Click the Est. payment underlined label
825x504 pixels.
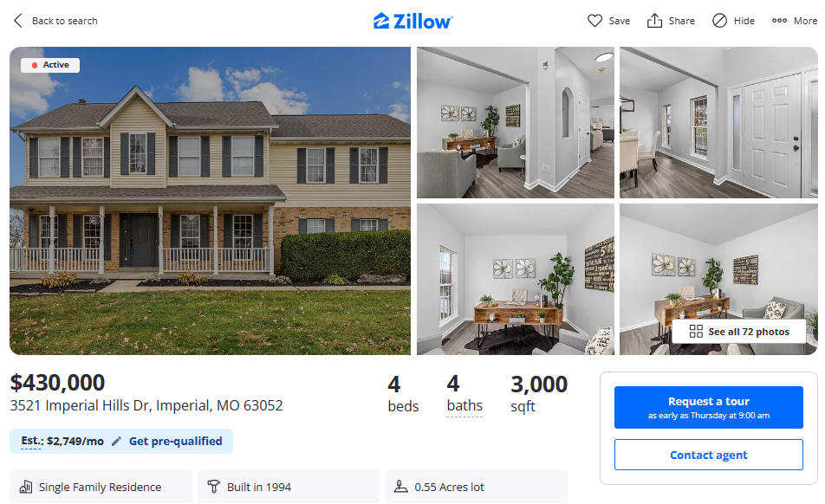pyautogui.click(x=31, y=441)
